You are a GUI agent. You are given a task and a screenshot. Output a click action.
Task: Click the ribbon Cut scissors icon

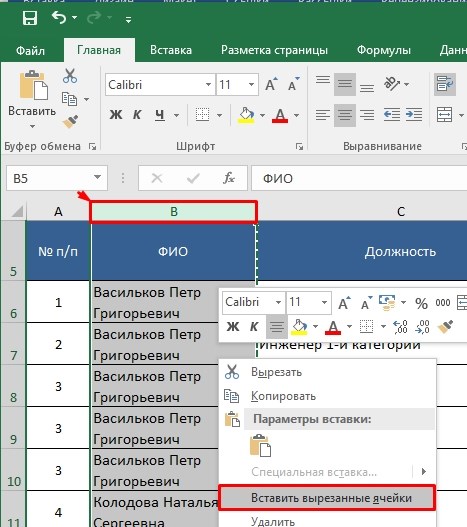click(70, 76)
